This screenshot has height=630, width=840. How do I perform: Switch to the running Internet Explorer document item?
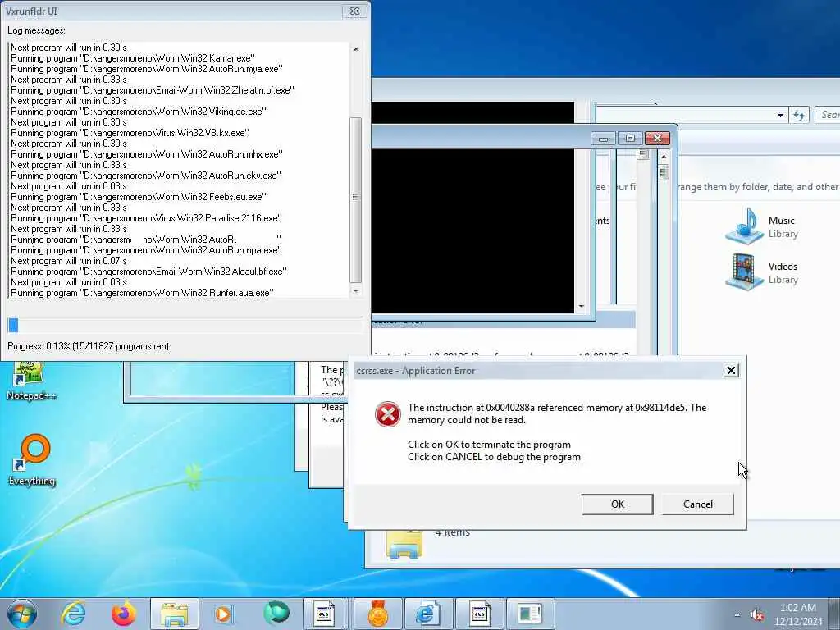[427, 614]
